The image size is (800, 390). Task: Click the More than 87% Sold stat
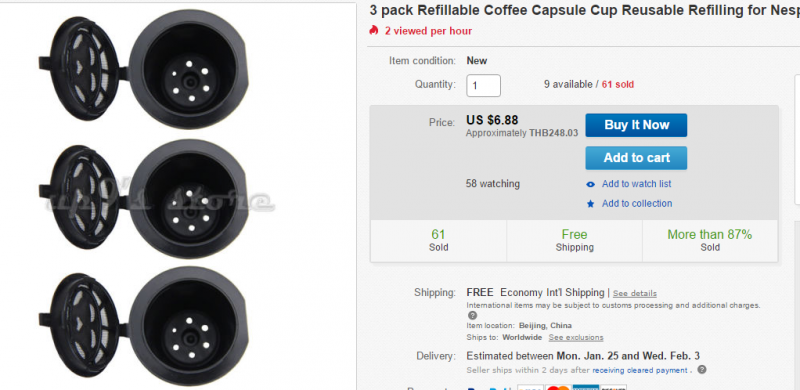(710, 241)
